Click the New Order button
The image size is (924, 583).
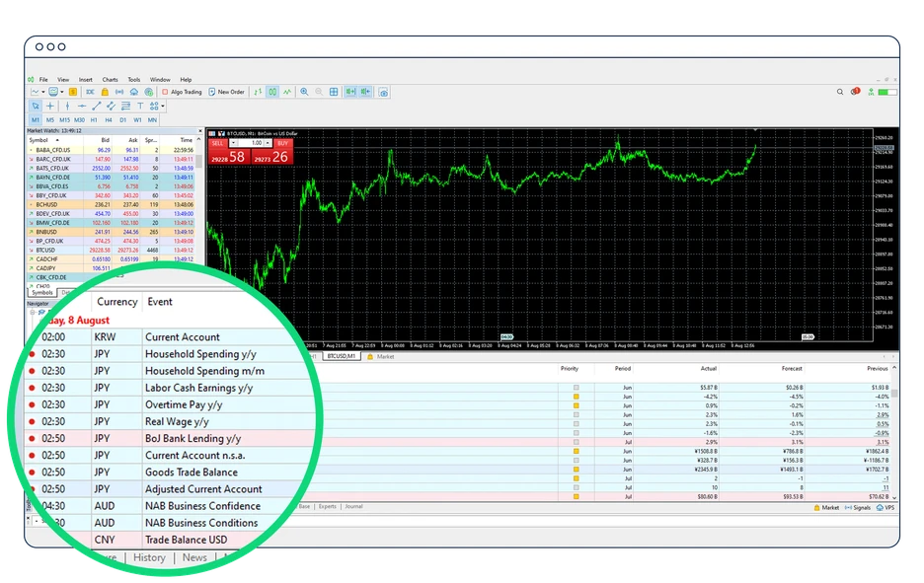[x=227, y=92]
